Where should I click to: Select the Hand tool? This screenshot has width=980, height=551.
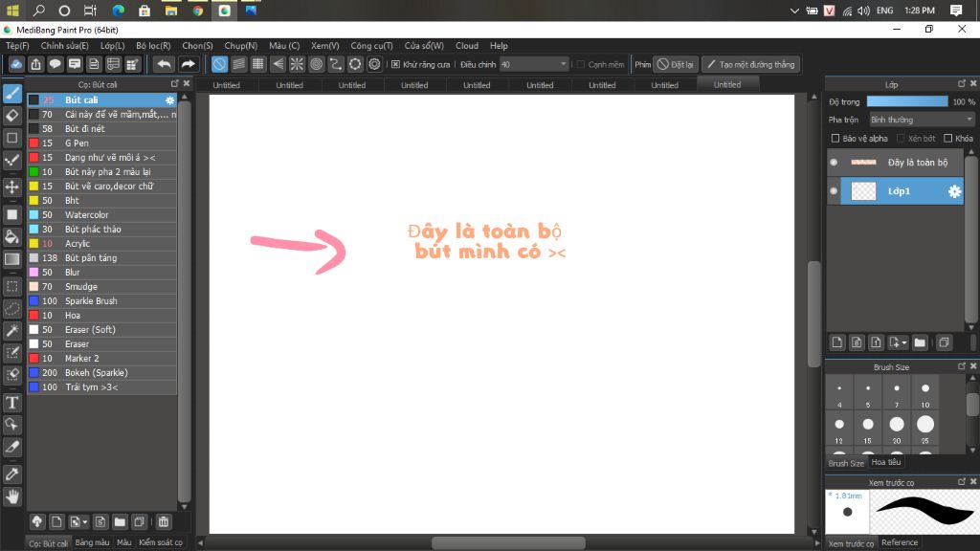coord(11,496)
